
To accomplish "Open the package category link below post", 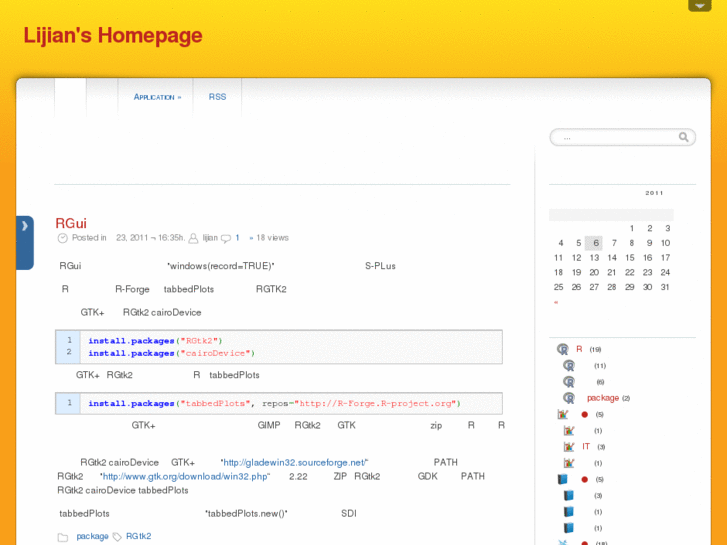I will point(92,536).
